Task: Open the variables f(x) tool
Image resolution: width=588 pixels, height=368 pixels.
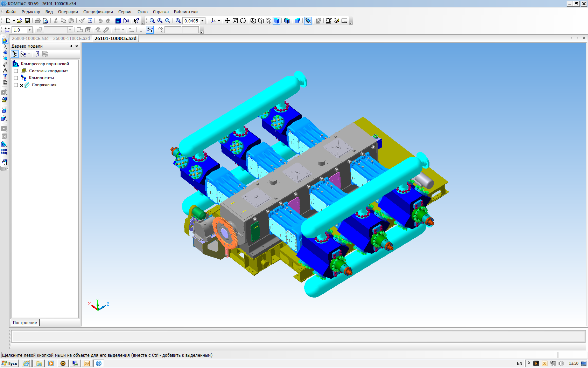Action: (126, 21)
